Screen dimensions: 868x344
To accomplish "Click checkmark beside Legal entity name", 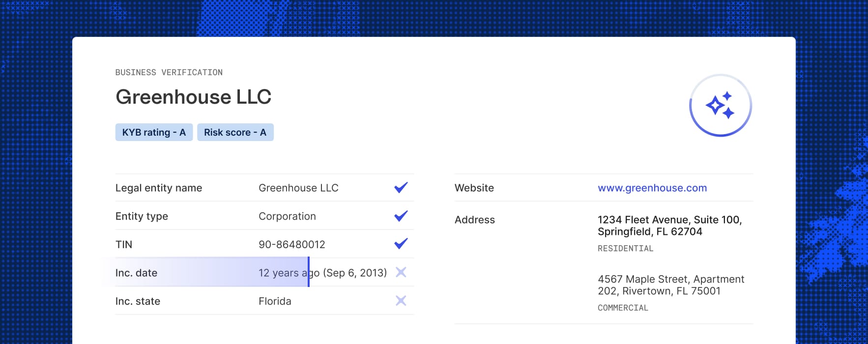I will click(x=401, y=188).
